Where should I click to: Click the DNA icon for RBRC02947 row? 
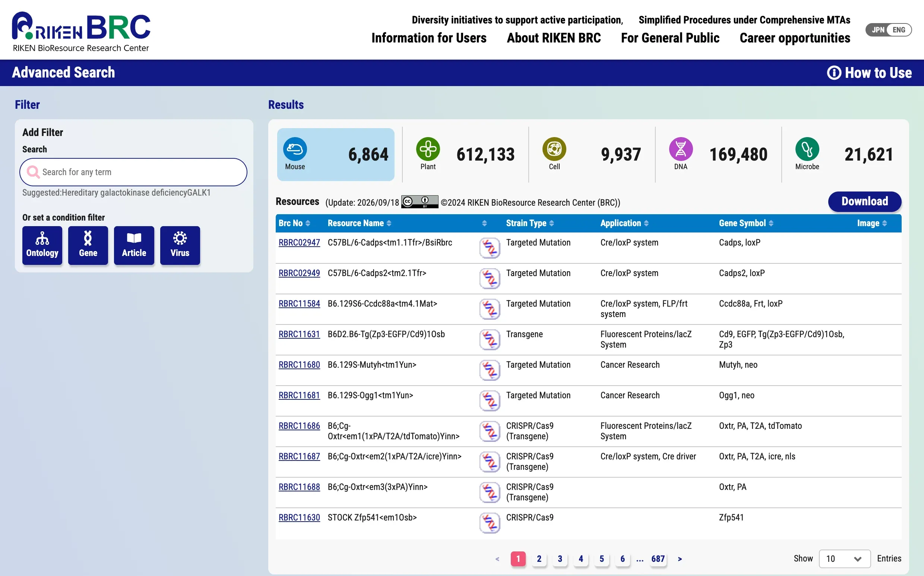coord(490,248)
